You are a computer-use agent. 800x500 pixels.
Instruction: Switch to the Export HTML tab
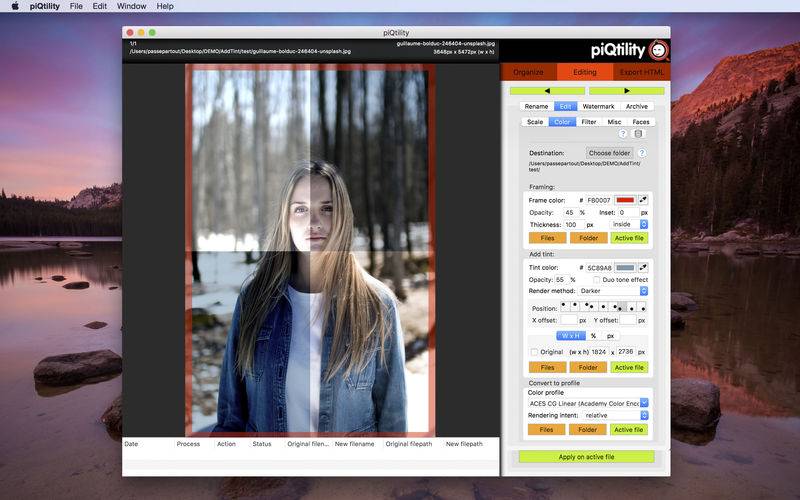click(x=642, y=72)
